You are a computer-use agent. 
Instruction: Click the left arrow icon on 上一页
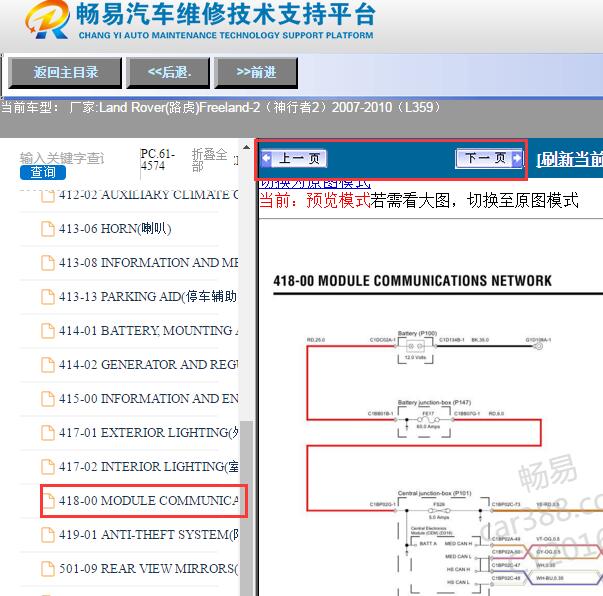(x=266, y=158)
